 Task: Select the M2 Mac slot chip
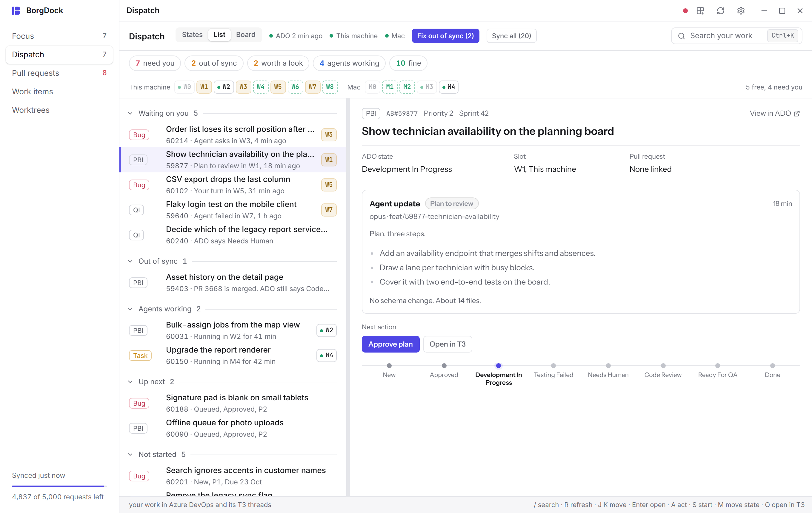click(407, 87)
